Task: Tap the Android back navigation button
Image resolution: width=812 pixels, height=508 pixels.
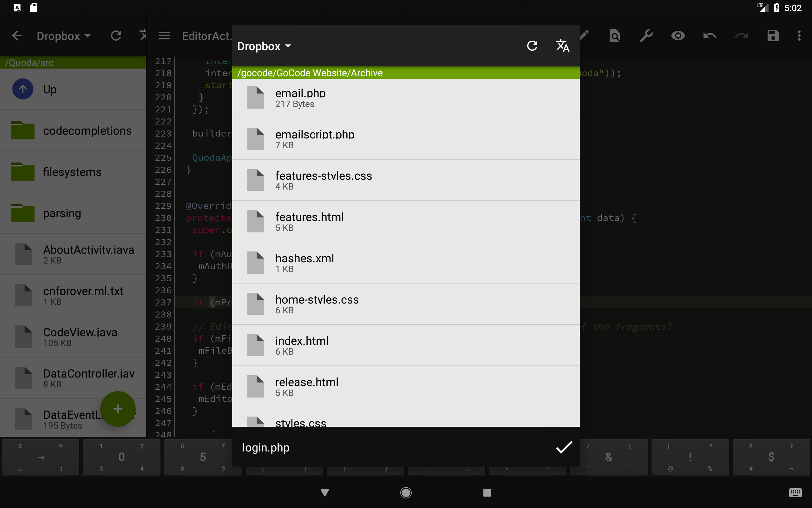Action: coord(325,493)
